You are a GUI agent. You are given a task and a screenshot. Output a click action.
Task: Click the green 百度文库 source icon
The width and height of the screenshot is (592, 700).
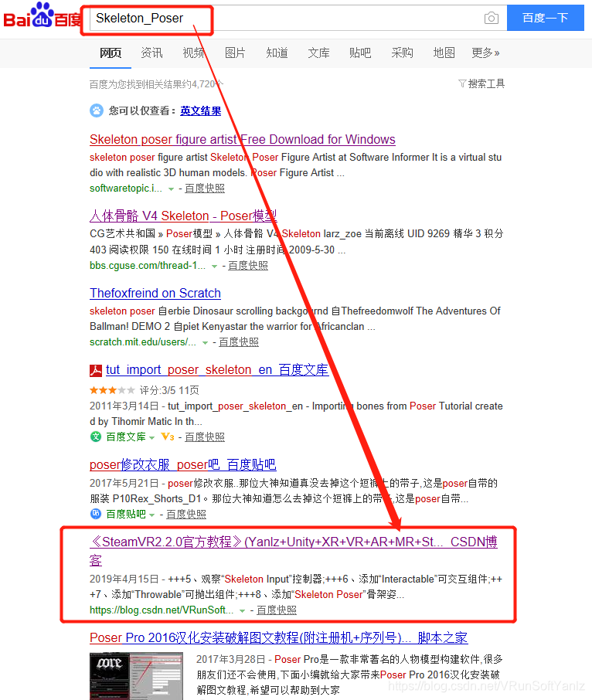coord(96,437)
